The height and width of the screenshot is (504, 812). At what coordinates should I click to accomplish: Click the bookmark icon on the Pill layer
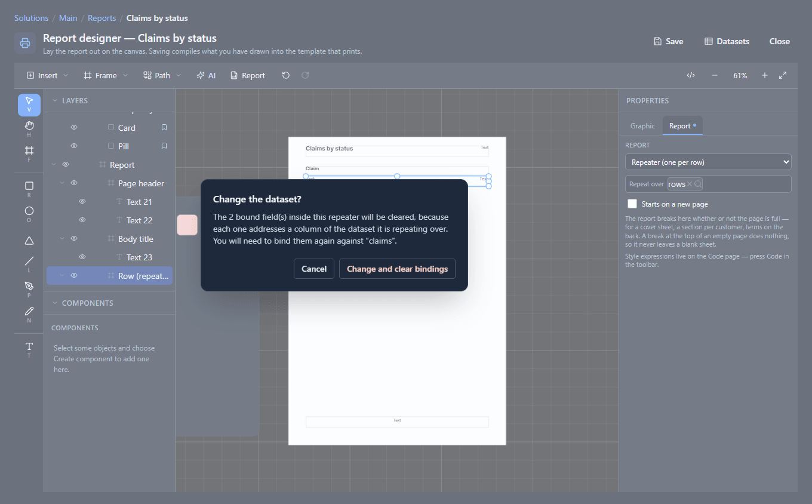(x=164, y=146)
